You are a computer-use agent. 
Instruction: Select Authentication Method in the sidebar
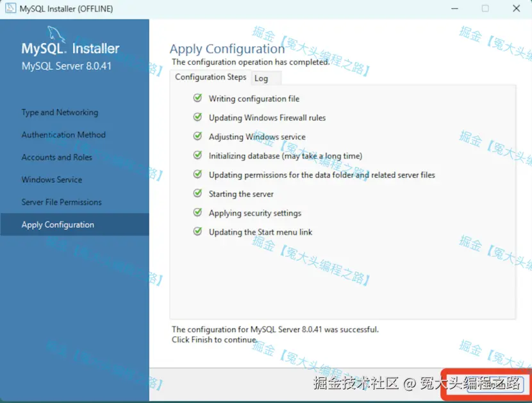pos(63,135)
